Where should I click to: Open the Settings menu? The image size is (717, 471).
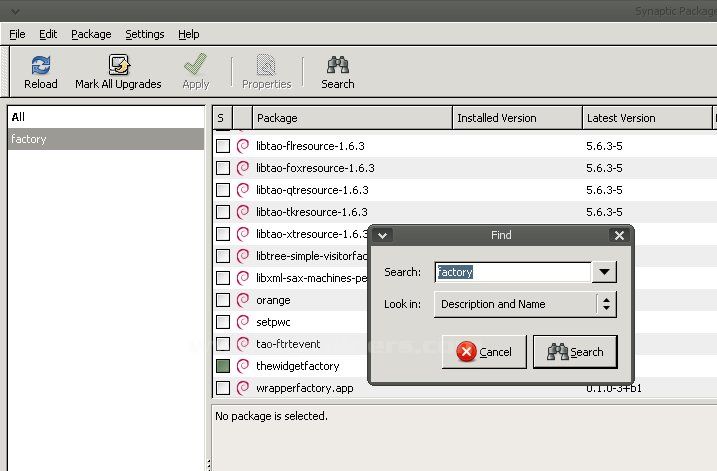click(x=144, y=34)
